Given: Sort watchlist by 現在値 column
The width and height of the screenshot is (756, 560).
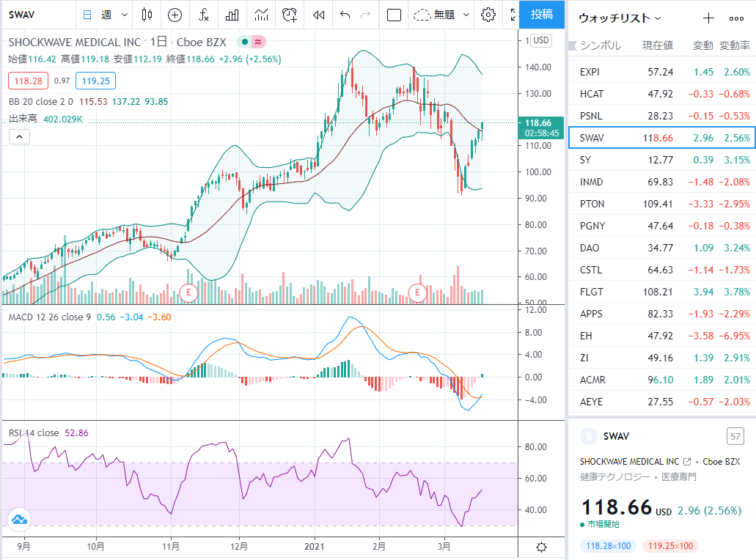Looking at the screenshot, I should [x=658, y=45].
